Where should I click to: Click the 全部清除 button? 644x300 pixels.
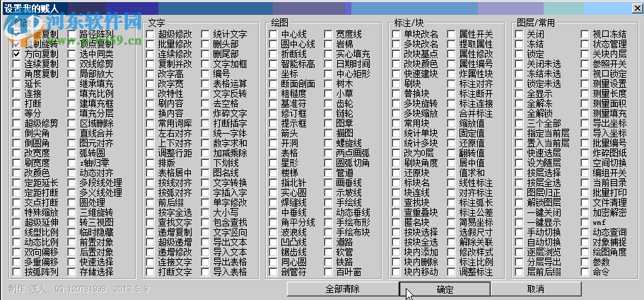[343, 289]
